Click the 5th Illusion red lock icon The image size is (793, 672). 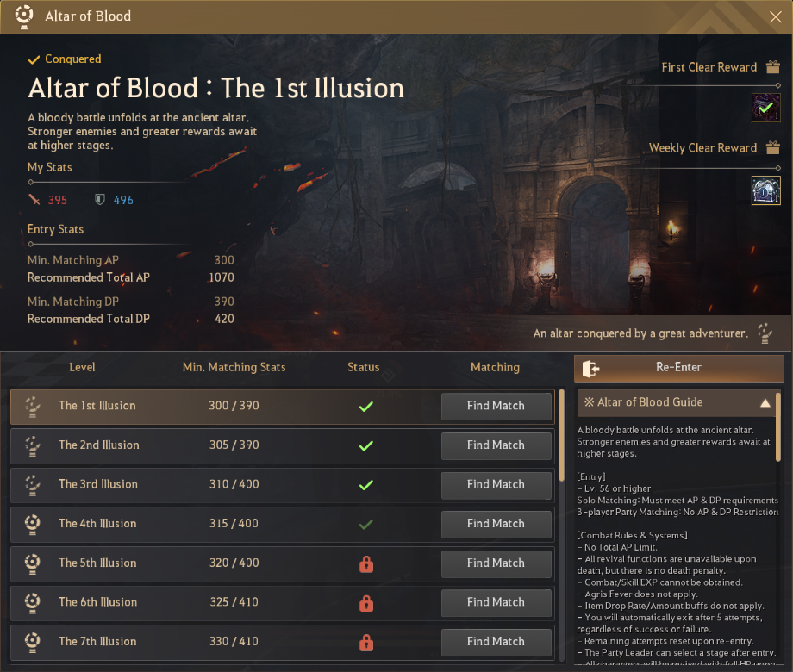click(x=365, y=563)
